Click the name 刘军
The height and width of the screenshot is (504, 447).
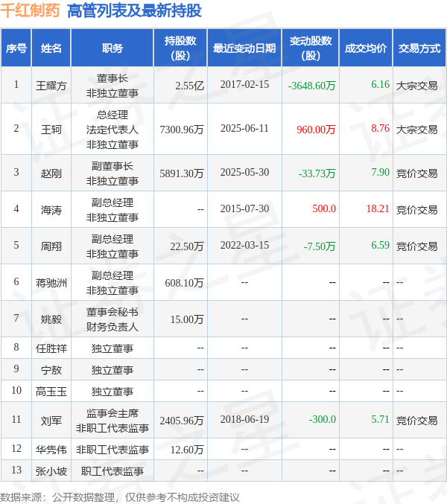[x=51, y=421]
